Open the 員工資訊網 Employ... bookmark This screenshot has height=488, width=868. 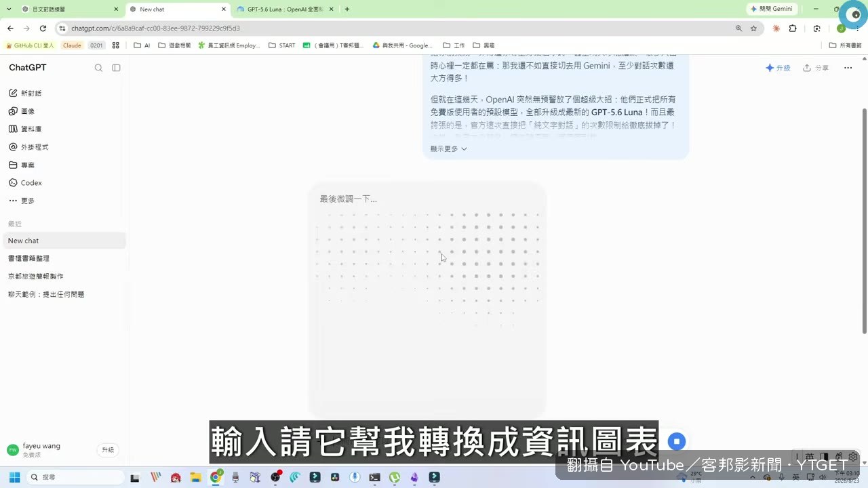point(229,45)
